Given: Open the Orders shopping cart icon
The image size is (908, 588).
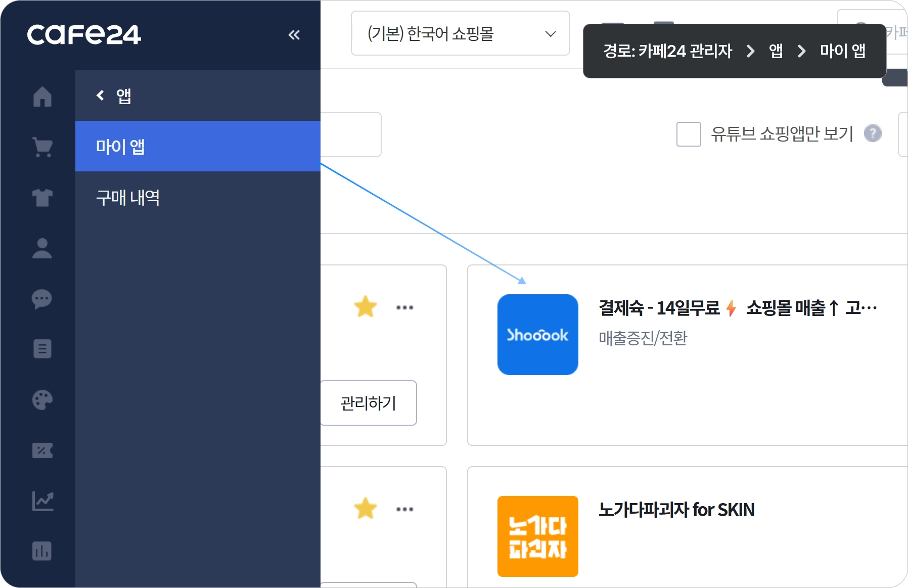Looking at the screenshot, I should point(42,147).
